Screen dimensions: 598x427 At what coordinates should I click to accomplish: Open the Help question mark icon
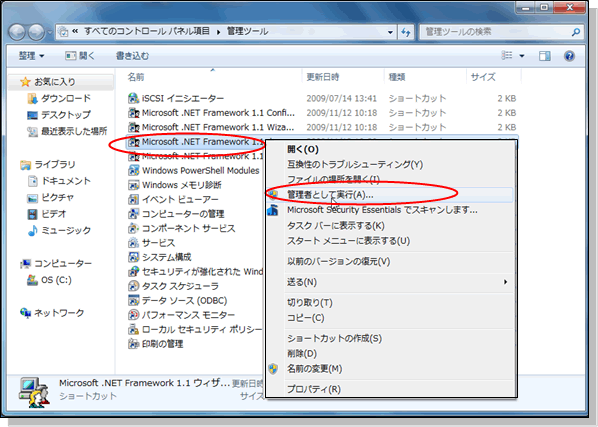(x=569, y=56)
